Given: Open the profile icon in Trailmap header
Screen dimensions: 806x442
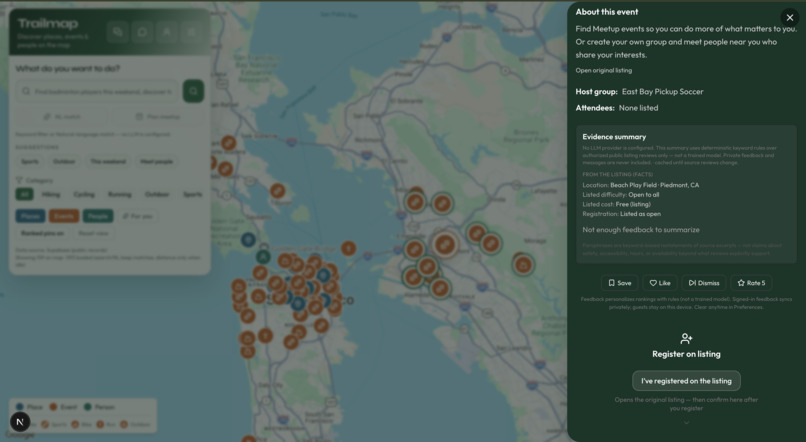Looking at the screenshot, I should [167, 32].
